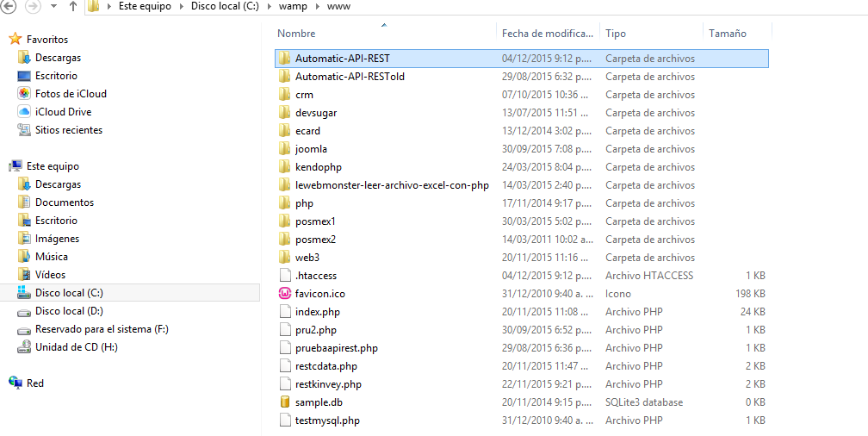Select the ecard folder icon

pyautogui.click(x=285, y=131)
